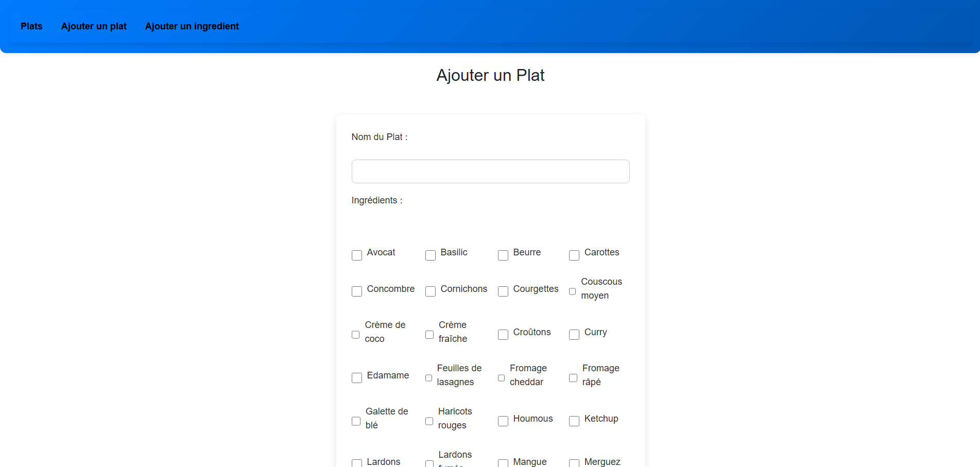The width and height of the screenshot is (980, 467).
Task: Enable the Crème fraîche ingredient
Action: point(429,335)
